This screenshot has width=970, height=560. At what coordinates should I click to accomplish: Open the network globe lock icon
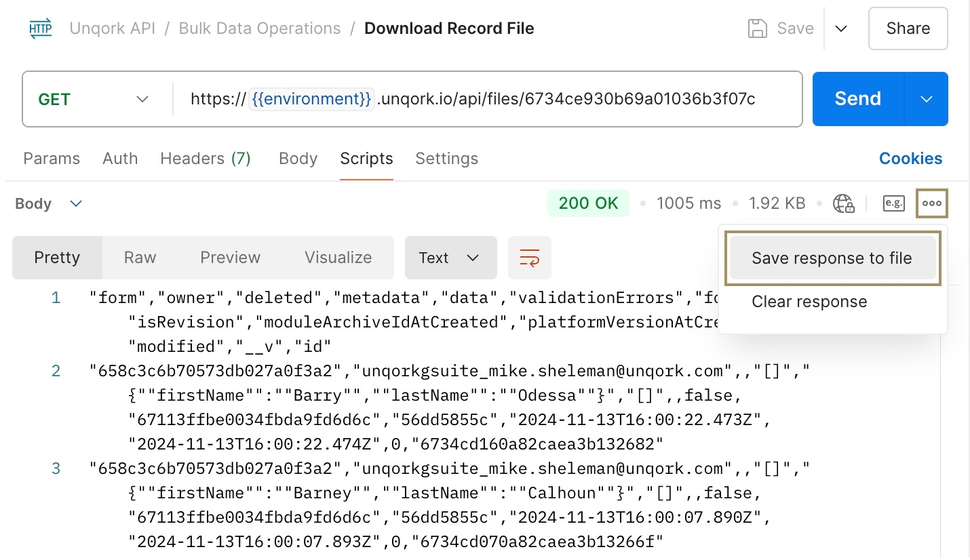point(843,203)
